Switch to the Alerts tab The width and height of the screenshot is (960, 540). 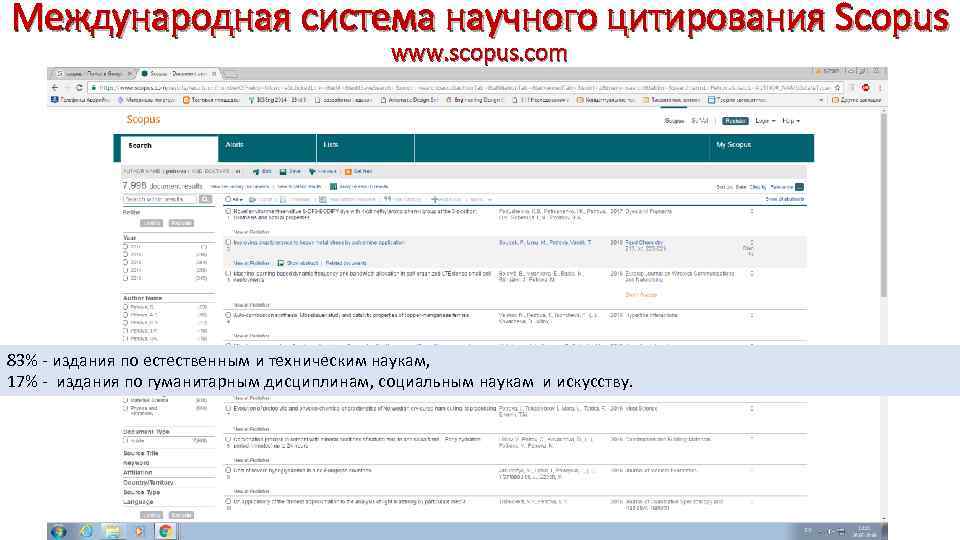tap(267, 148)
